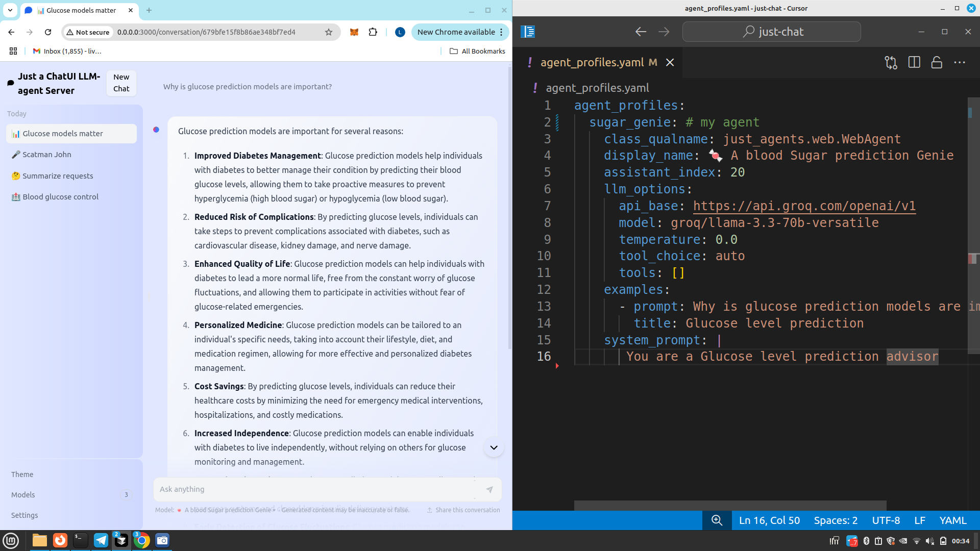Go back in Chrome

click(11, 32)
